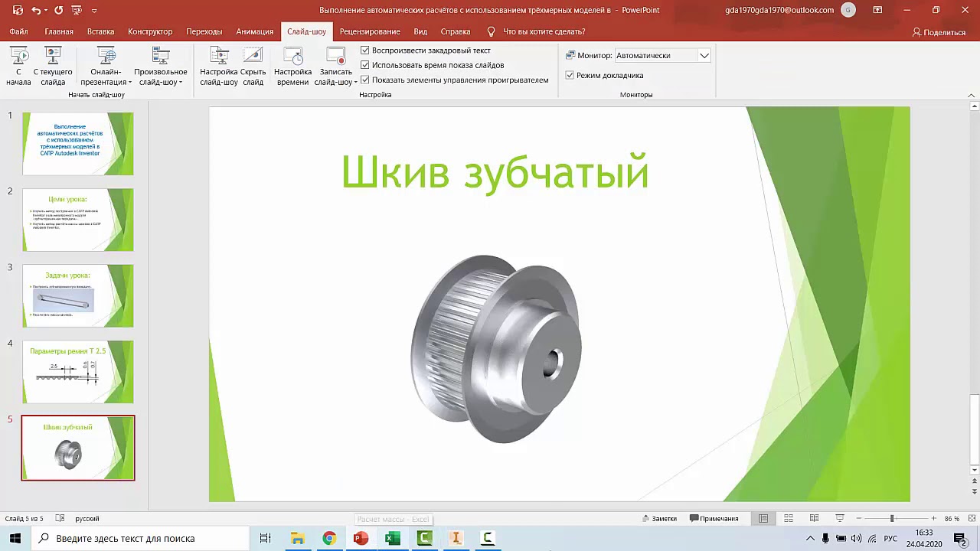Open Autodesk Inventor from taskbar

pos(456,538)
